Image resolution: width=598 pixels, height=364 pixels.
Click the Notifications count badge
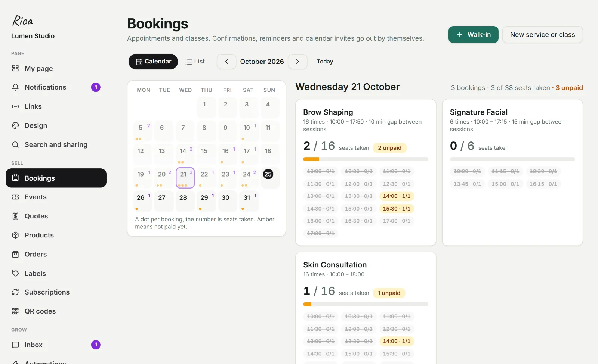[96, 87]
